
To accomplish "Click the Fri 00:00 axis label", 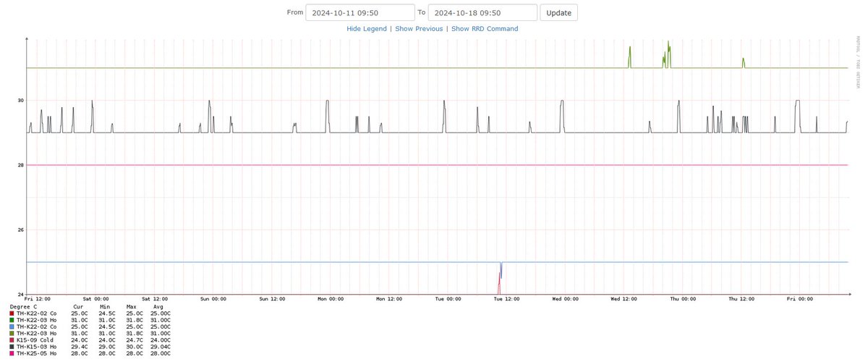I will pos(800,298).
